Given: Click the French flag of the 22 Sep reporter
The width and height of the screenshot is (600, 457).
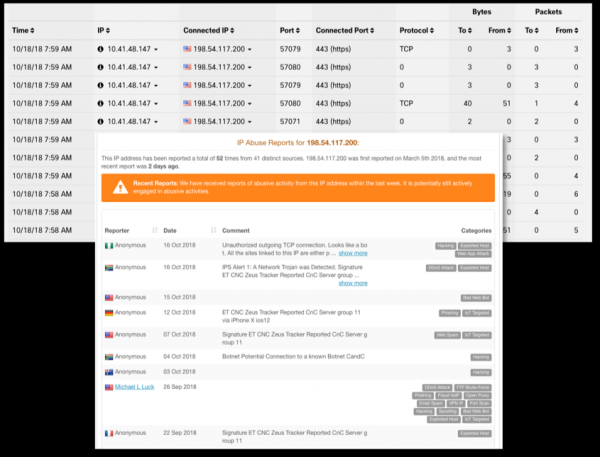Looking at the screenshot, I should click(x=109, y=431).
